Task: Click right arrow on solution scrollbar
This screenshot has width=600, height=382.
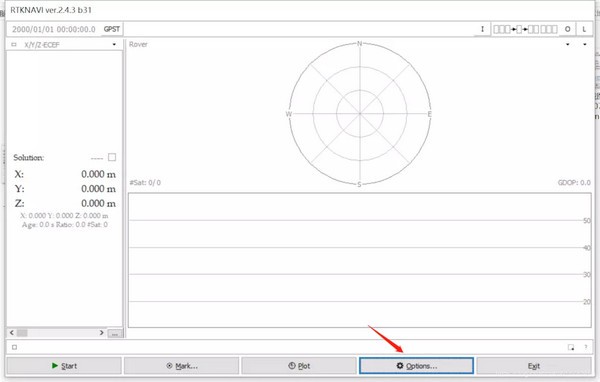Action: (101, 333)
